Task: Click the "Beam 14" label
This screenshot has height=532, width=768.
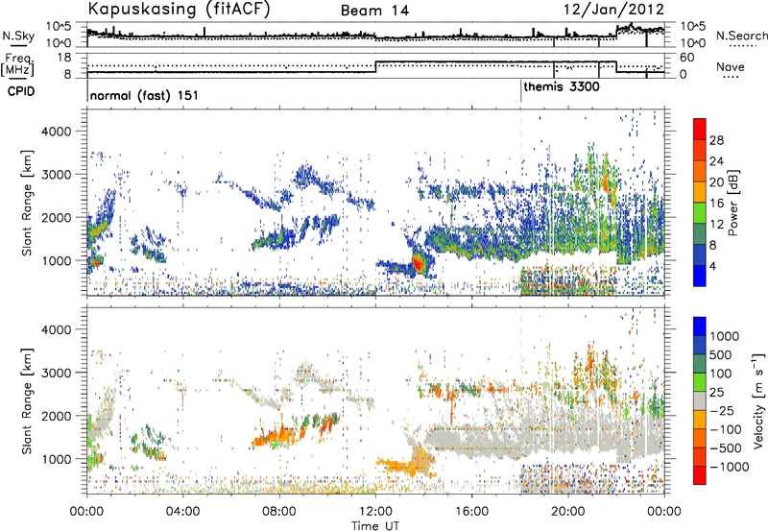Action: click(374, 11)
